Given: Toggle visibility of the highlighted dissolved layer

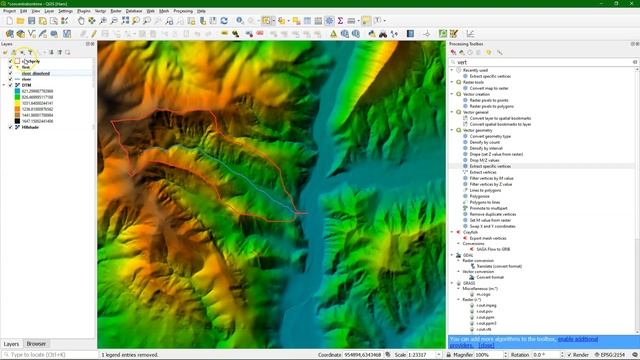Looking at the screenshot, I should coord(11,73).
